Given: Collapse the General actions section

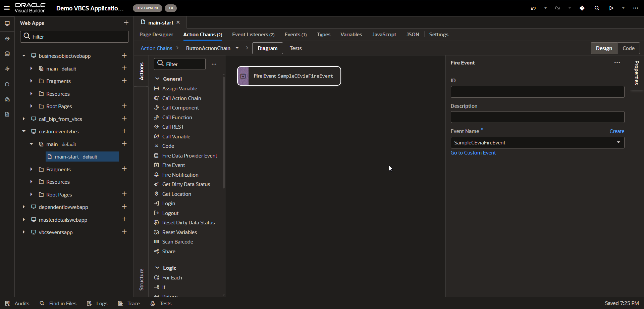Looking at the screenshot, I should (157, 79).
